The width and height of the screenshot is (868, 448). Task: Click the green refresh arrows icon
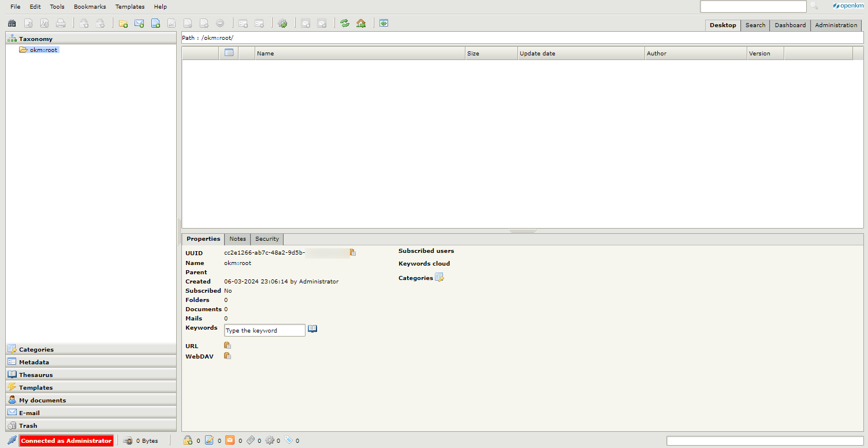pyautogui.click(x=345, y=24)
